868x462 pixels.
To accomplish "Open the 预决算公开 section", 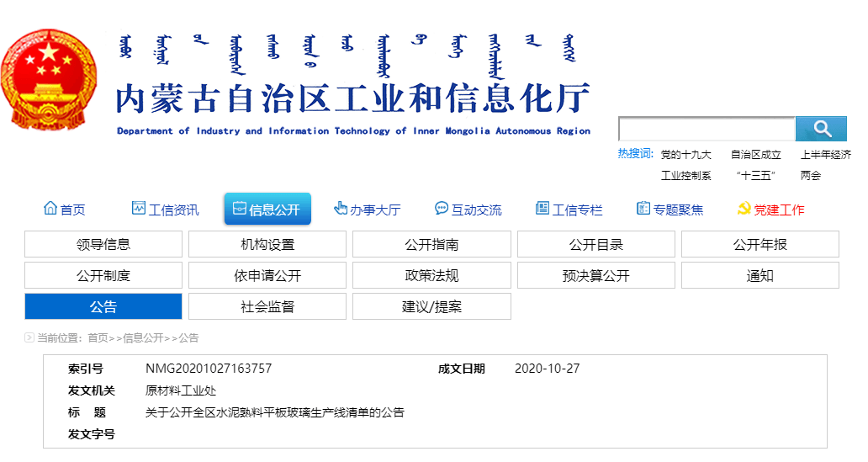I will (x=595, y=275).
